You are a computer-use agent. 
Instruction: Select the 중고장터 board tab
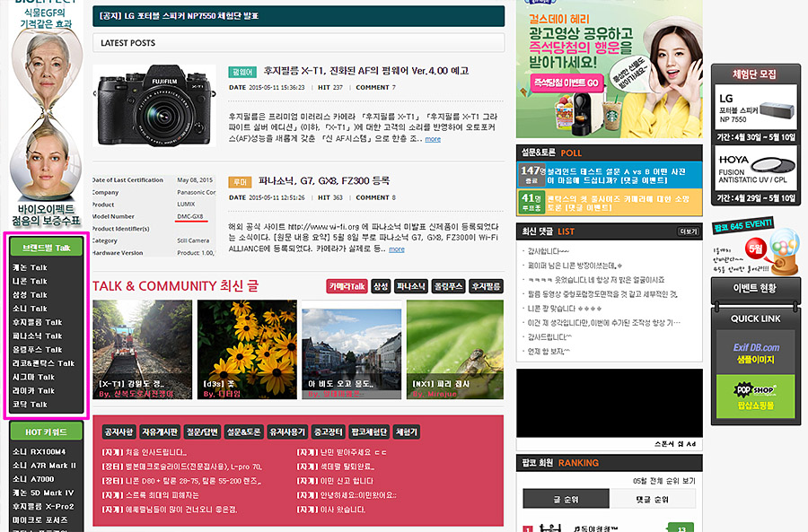pos(329,432)
